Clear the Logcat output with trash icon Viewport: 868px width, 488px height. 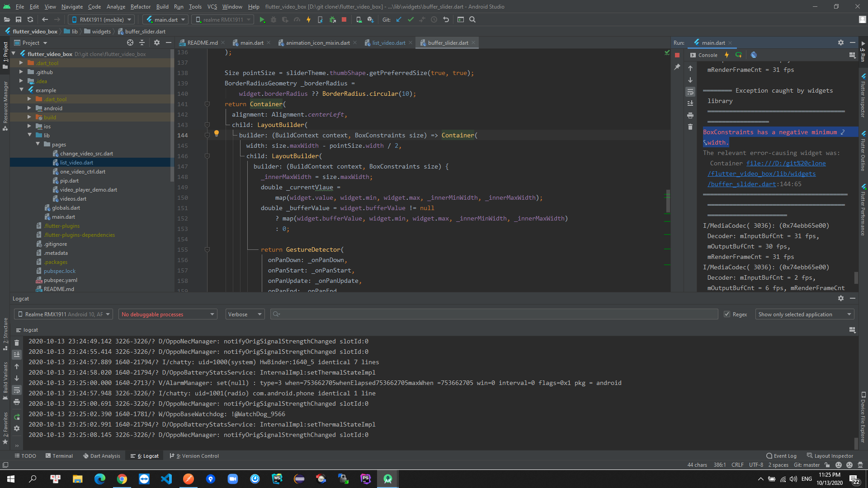[x=17, y=343]
